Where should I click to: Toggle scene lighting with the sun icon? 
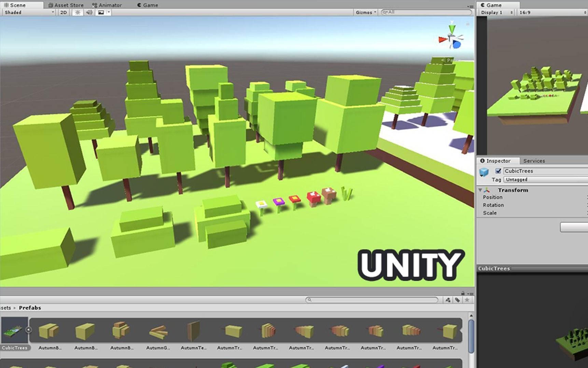77,13
